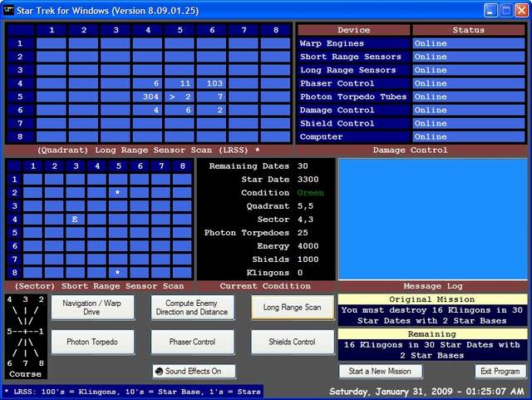
Task: Run a Long Range Scan
Action: click(x=293, y=308)
